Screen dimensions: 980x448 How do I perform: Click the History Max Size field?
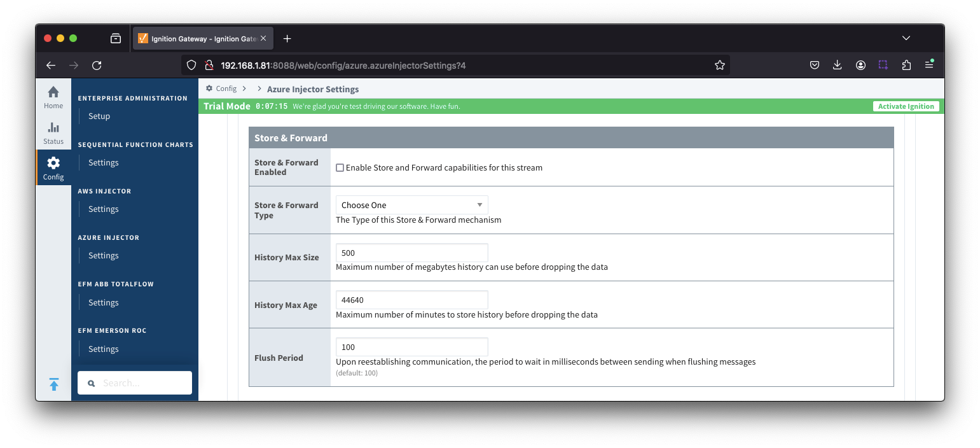pyautogui.click(x=411, y=253)
